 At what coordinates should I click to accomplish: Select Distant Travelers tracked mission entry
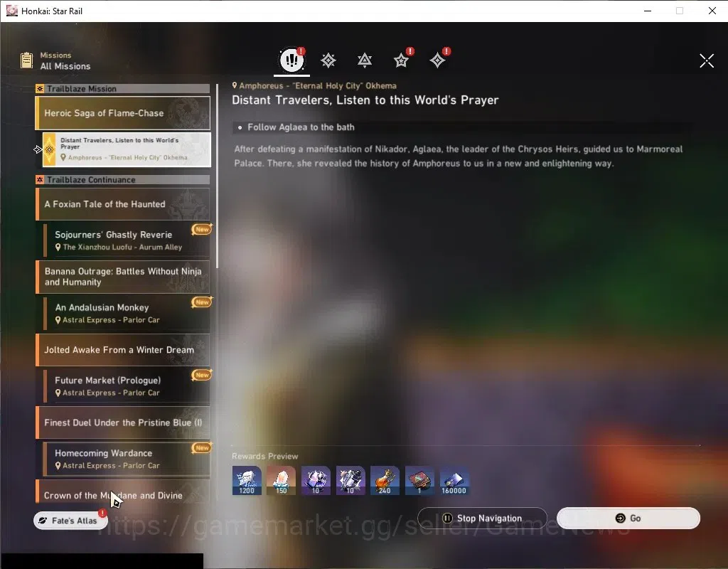coord(127,149)
